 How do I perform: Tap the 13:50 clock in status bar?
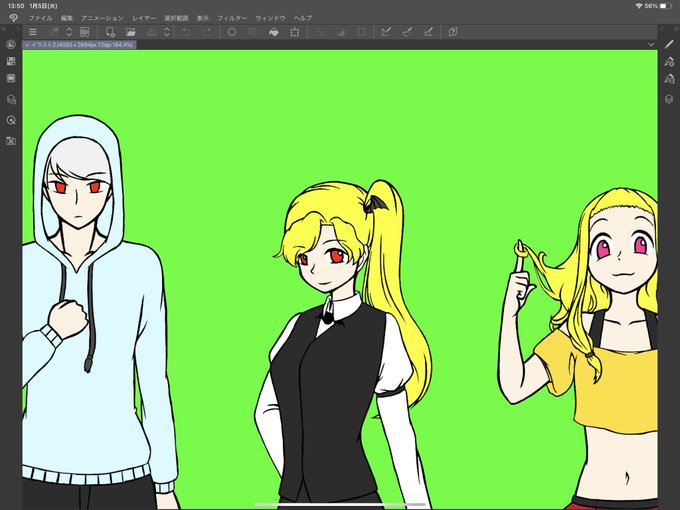(16, 6)
